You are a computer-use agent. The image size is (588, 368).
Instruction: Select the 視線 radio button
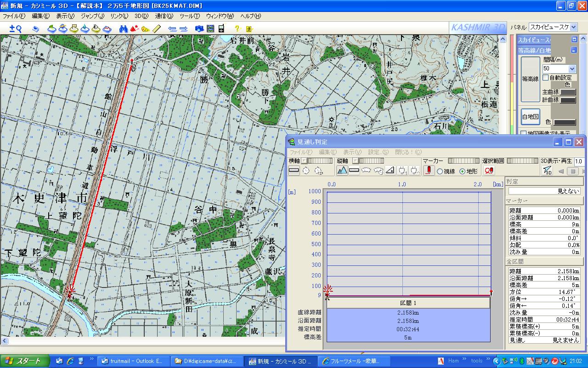pos(440,172)
